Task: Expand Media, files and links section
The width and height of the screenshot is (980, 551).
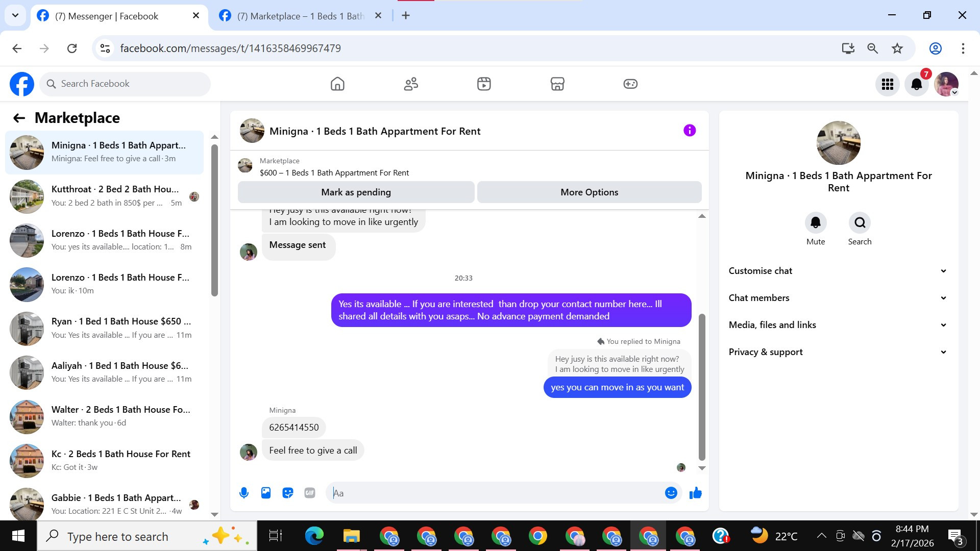Action: (x=838, y=325)
